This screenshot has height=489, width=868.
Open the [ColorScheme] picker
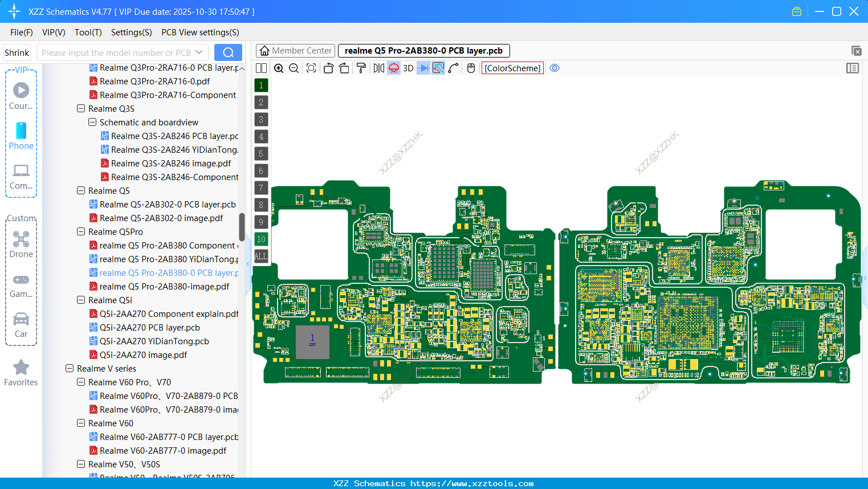512,68
